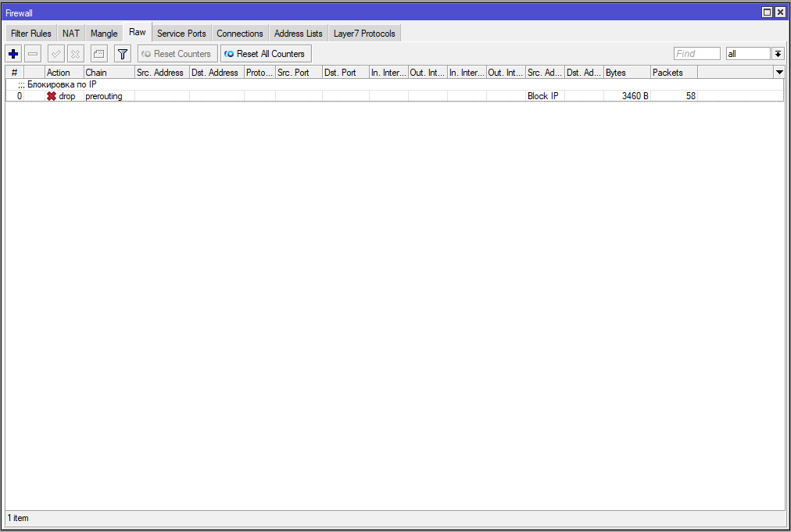Disable rule using cross icon
Viewport: 791px width, 532px height.
pyautogui.click(x=75, y=53)
